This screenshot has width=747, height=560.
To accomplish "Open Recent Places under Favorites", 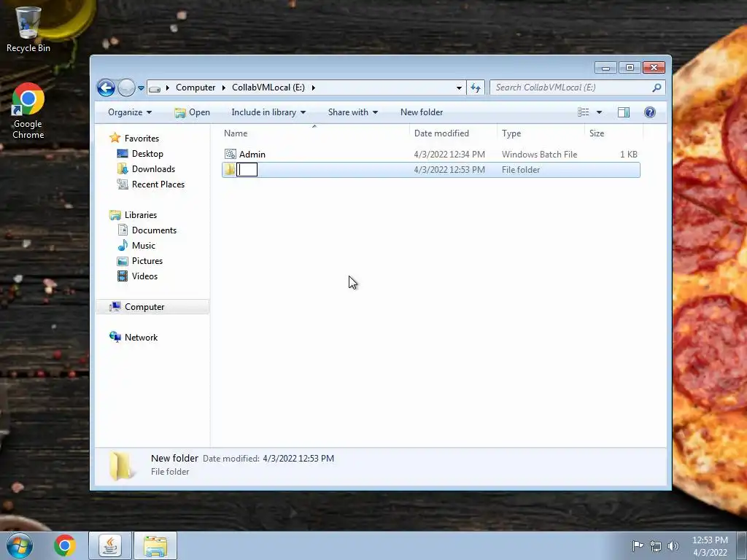I will 158,184.
